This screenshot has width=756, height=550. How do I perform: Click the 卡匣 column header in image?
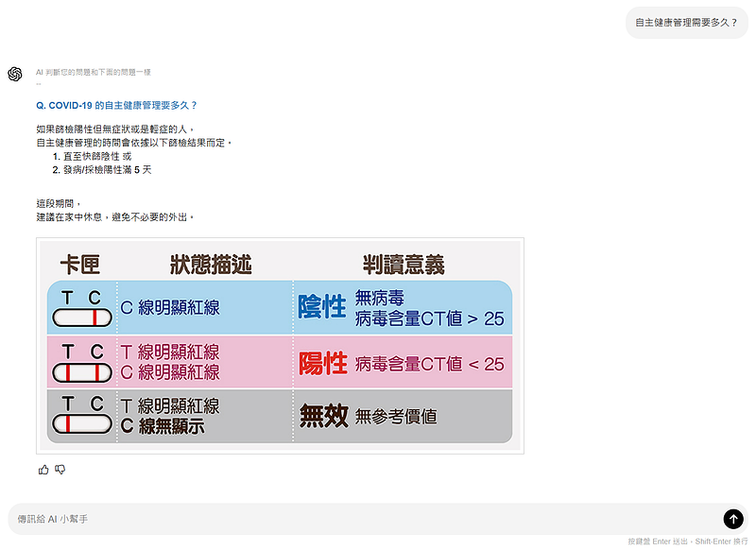point(80,264)
